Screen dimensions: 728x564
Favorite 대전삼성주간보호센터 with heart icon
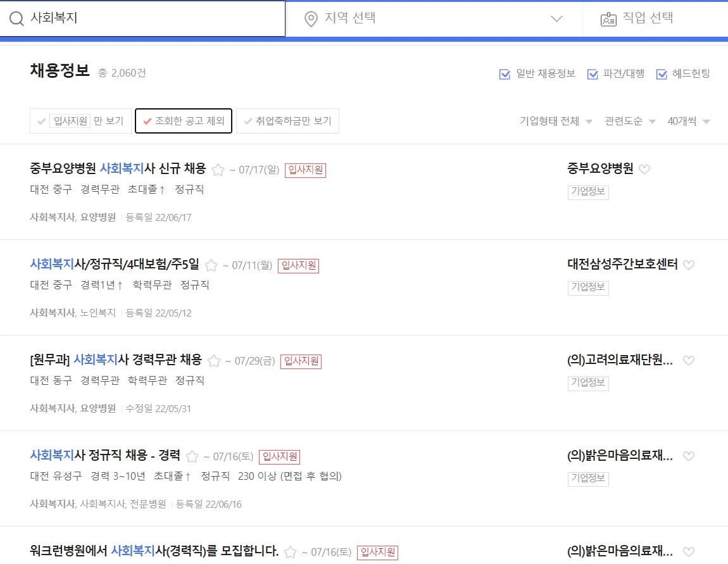point(689,265)
